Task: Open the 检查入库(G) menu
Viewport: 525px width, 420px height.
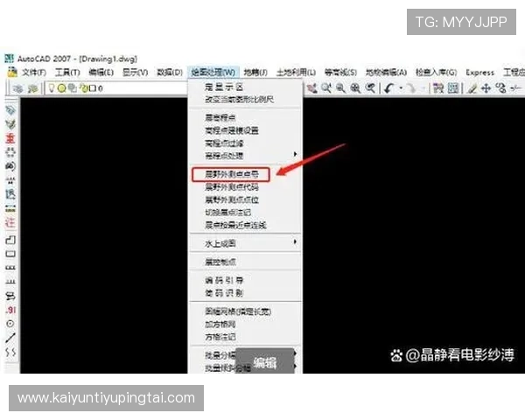Action: pyautogui.click(x=437, y=73)
